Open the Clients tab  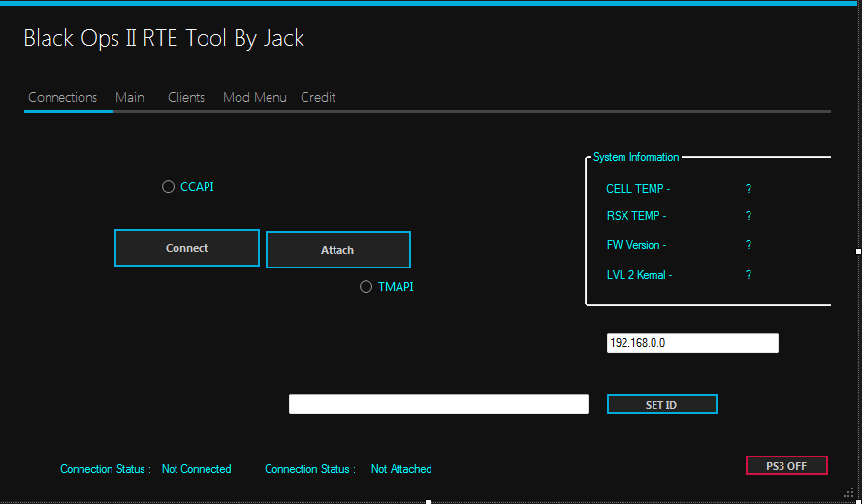186,97
